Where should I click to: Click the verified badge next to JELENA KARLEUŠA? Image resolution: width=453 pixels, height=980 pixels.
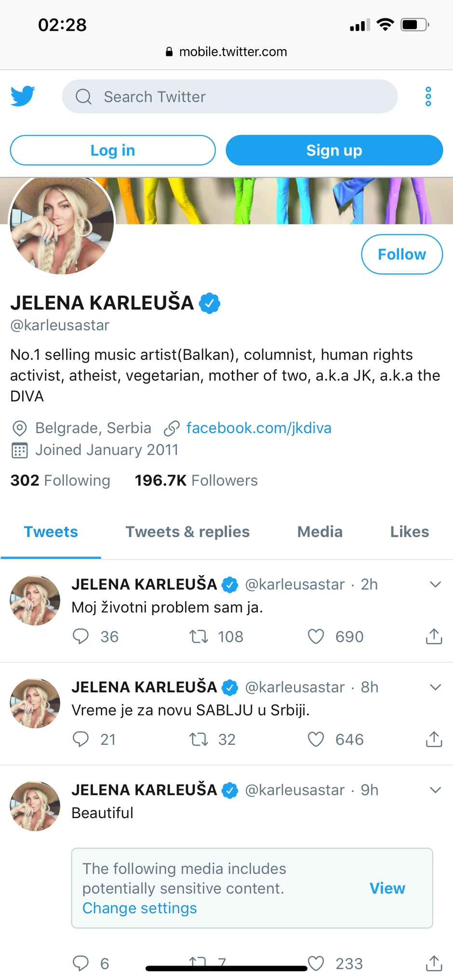tap(210, 303)
